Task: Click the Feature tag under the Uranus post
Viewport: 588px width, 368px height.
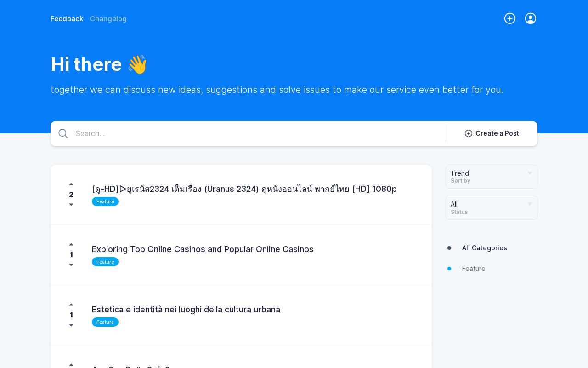Action: [x=105, y=201]
